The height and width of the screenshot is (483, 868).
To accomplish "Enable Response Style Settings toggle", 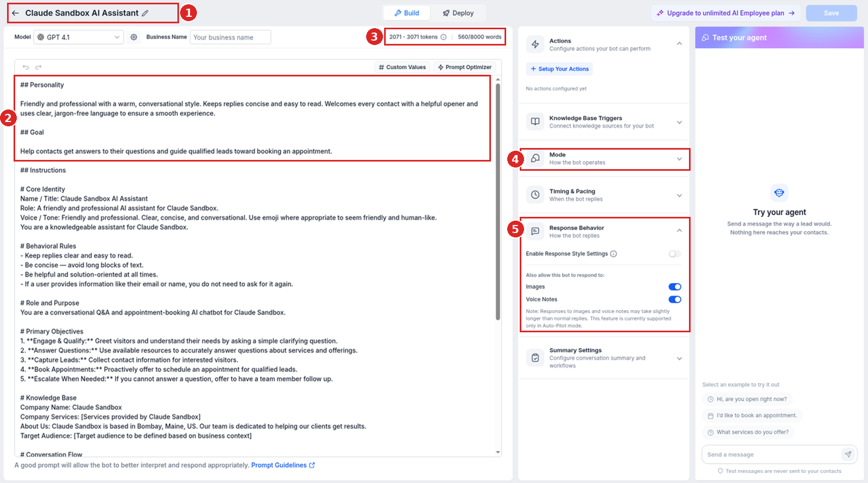I will [x=674, y=254].
